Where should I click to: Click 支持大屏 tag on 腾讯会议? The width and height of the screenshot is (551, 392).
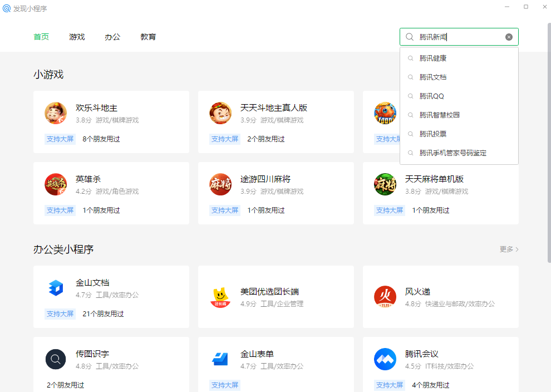pos(390,385)
